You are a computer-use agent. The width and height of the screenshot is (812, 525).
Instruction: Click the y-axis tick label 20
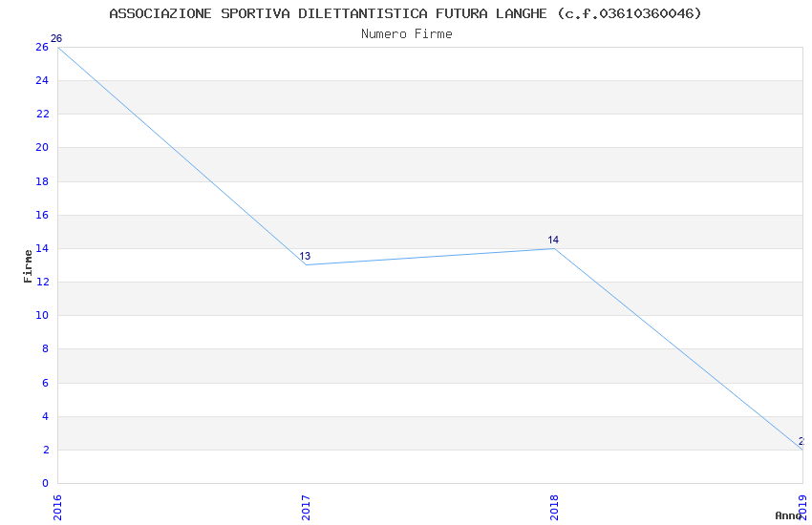point(42,147)
